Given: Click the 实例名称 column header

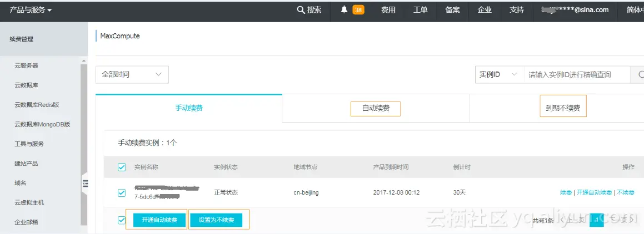Looking at the screenshot, I should (x=146, y=167).
